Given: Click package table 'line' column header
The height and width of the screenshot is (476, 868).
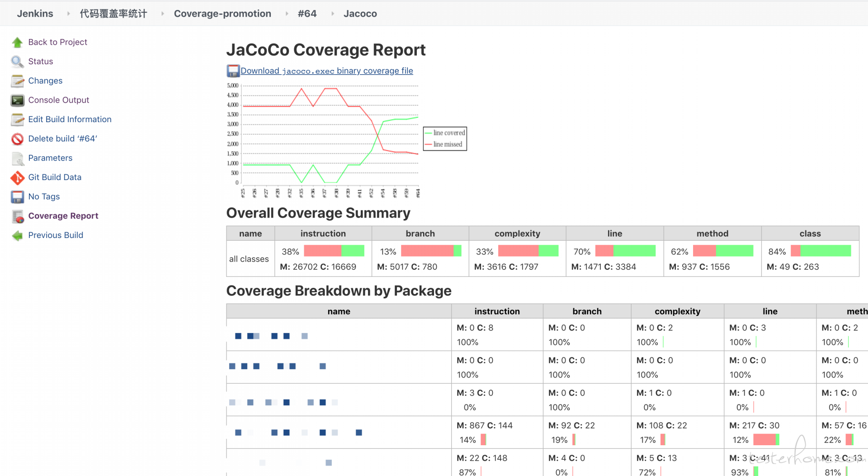Looking at the screenshot, I should click(770, 311).
